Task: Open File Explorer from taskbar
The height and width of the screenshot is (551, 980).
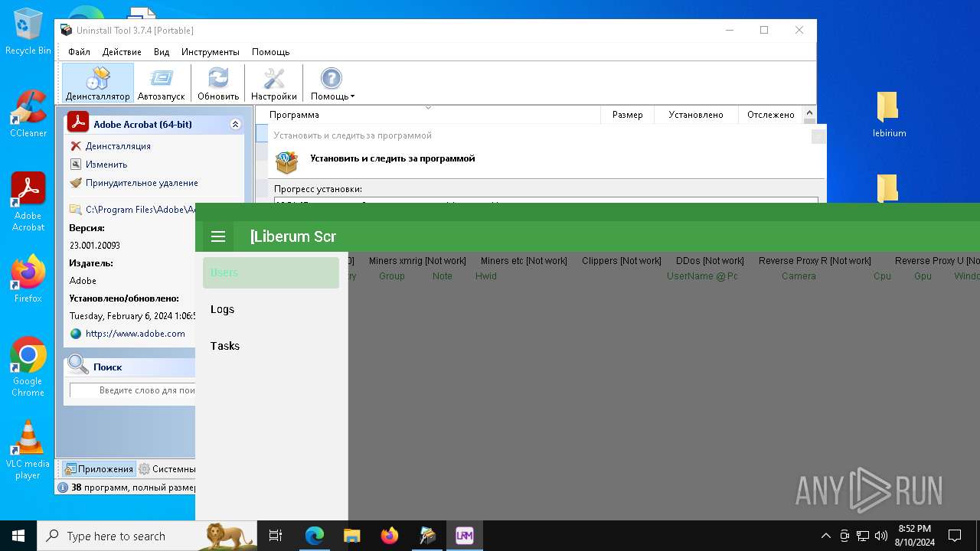Action: click(351, 536)
